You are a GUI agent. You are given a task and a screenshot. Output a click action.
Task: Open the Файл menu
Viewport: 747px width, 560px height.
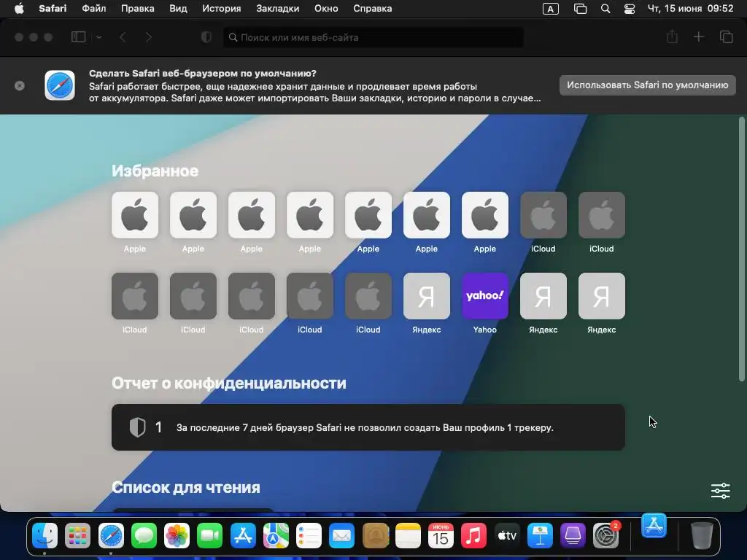pyautogui.click(x=94, y=9)
